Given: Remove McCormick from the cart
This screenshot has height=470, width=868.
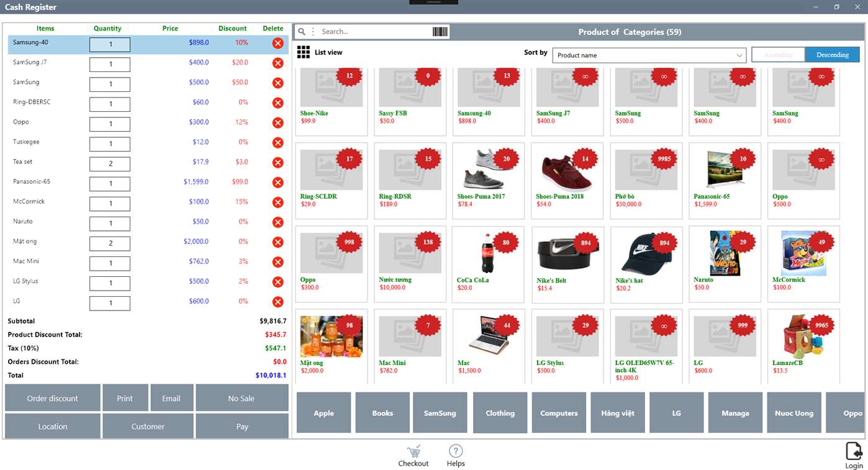Looking at the screenshot, I should (278, 202).
